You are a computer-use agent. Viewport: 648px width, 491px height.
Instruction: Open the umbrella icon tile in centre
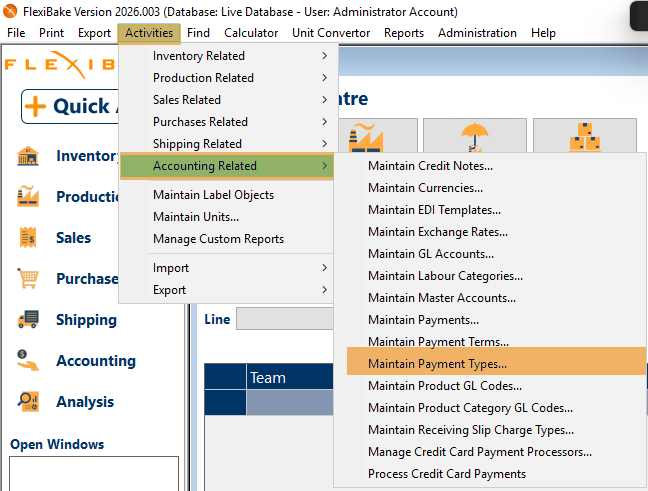click(x=475, y=136)
